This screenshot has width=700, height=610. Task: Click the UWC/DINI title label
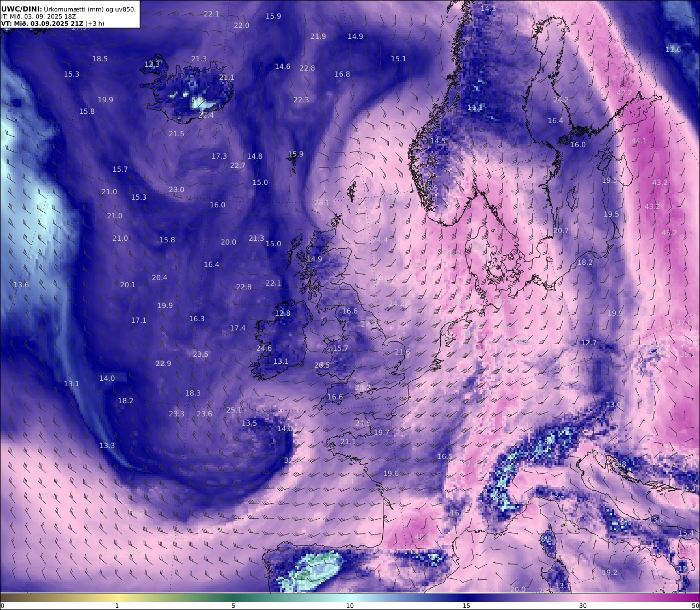click(21, 9)
